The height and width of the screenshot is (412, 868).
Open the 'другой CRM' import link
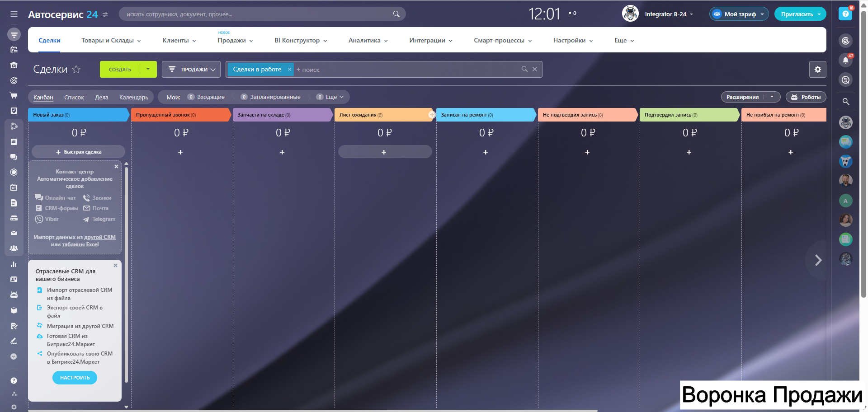[x=100, y=237]
